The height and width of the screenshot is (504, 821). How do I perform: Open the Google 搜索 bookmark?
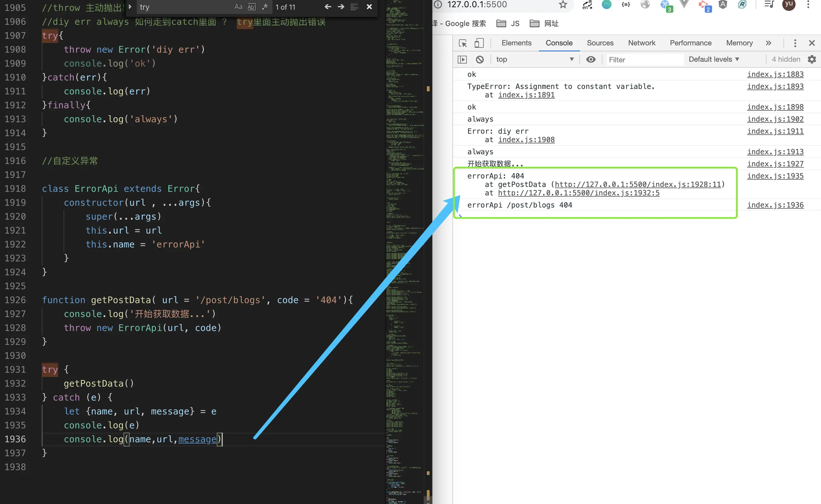coord(460,23)
